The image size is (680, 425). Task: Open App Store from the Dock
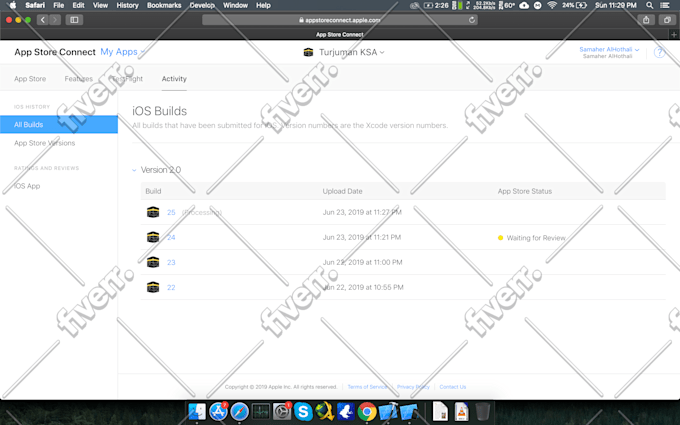tap(218, 411)
